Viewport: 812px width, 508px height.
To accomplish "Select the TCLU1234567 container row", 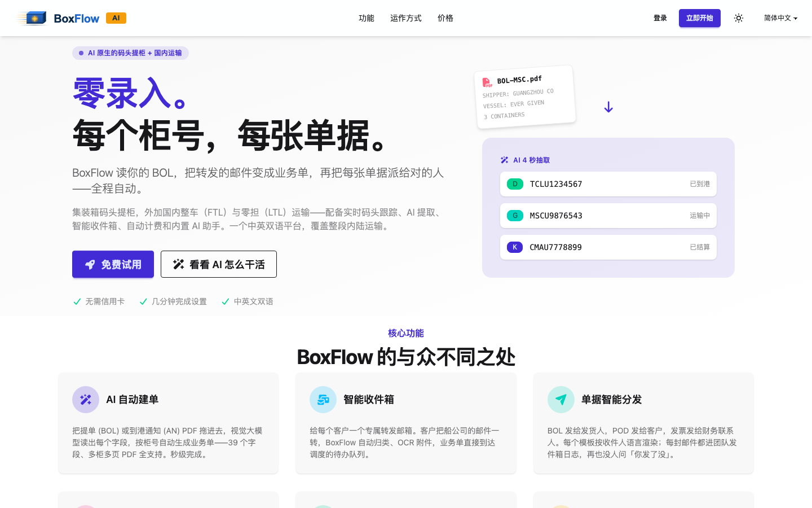I will (608, 184).
